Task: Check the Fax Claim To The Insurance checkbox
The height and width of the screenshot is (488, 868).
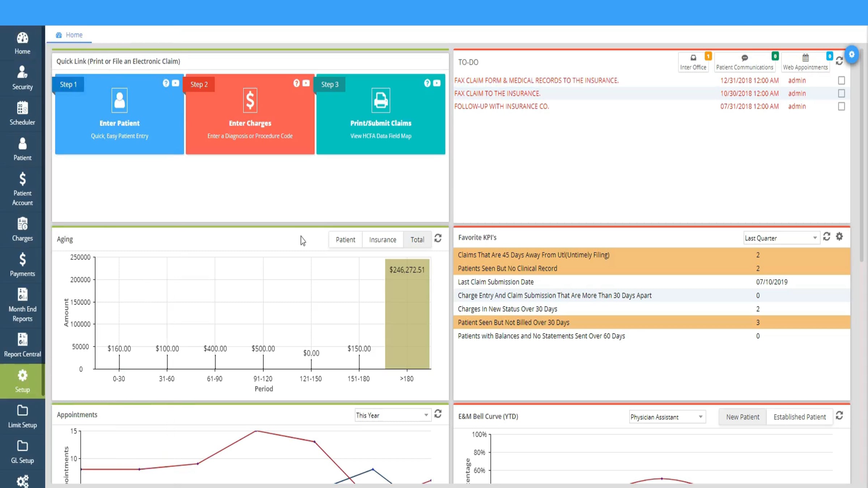Action: (841, 93)
